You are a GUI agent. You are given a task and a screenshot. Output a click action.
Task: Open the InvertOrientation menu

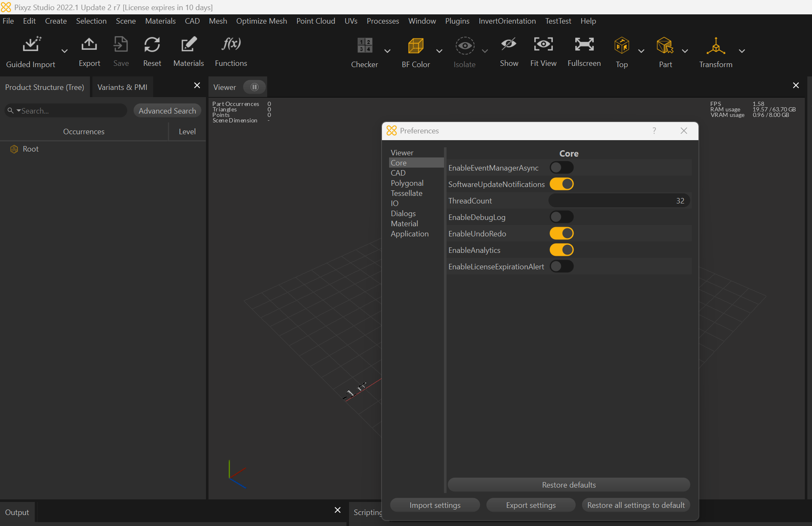pyautogui.click(x=507, y=21)
